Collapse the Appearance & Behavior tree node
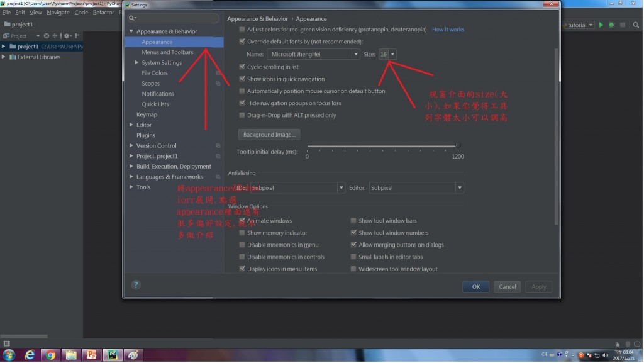The image size is (644, 363). coord(131,31)
